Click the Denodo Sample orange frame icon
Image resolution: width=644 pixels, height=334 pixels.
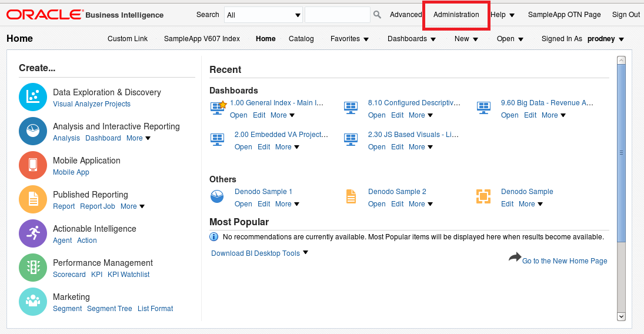(483, 196)
